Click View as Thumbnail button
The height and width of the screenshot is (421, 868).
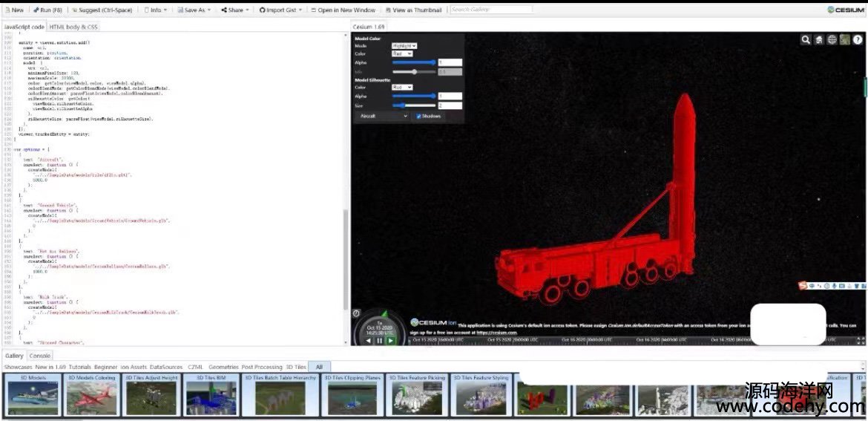point(415,10)
